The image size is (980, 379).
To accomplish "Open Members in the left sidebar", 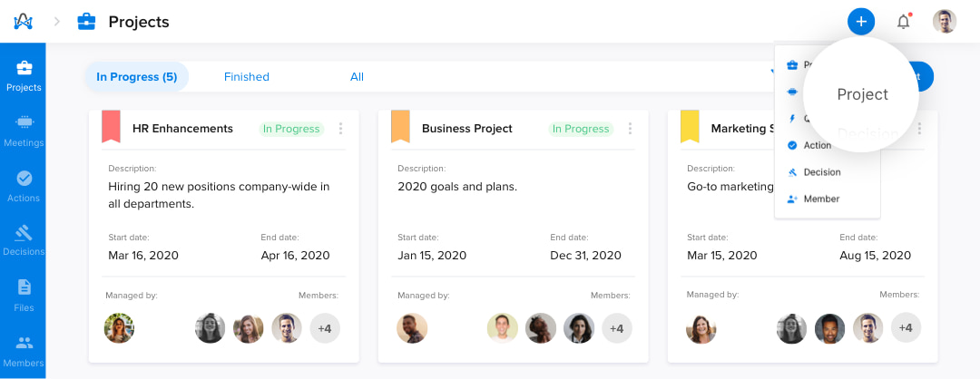I will click(x=23, y=351).
